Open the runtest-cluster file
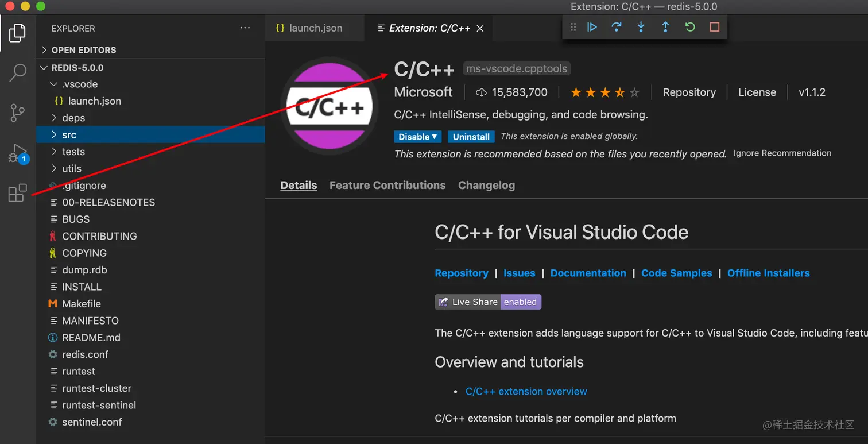Viewport: 868px width, 444px height. click(x=150, y=388)
